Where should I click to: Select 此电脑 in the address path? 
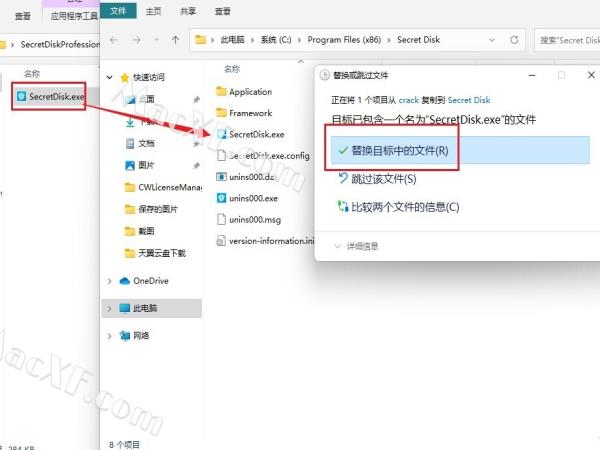click(232, 40)
